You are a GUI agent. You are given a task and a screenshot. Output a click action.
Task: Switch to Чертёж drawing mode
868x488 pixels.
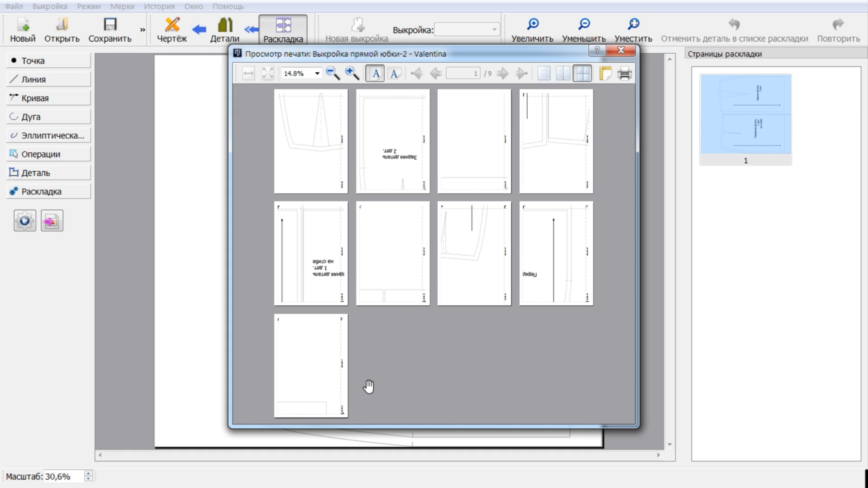[172, 30]
